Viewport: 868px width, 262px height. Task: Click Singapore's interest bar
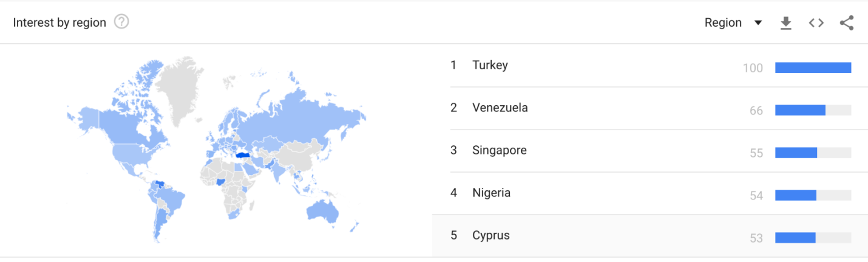813,153
